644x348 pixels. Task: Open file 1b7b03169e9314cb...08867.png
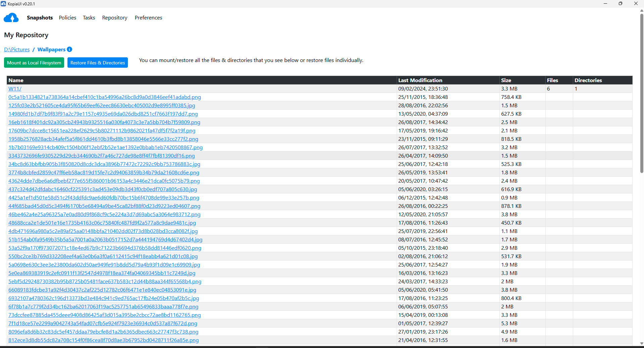pyautogui.click(x=105, y=148)
